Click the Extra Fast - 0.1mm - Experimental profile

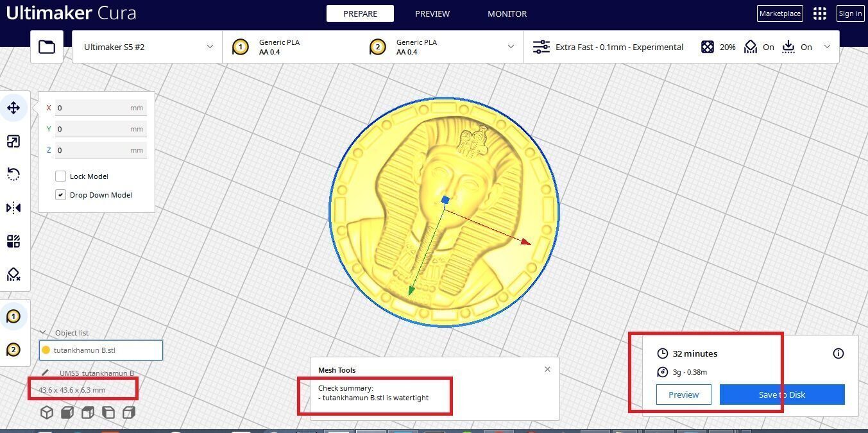coord(619,47)
